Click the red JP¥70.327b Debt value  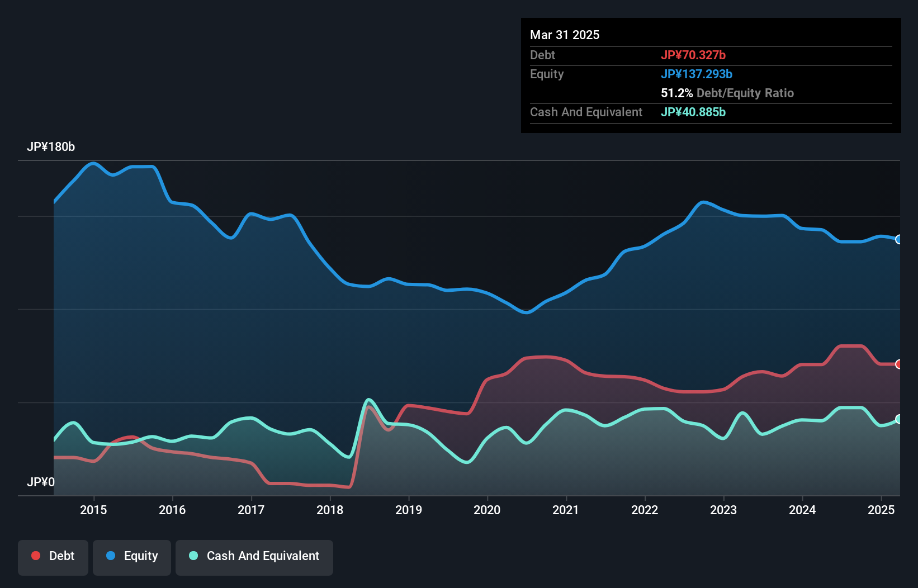(x=694, y=55)
